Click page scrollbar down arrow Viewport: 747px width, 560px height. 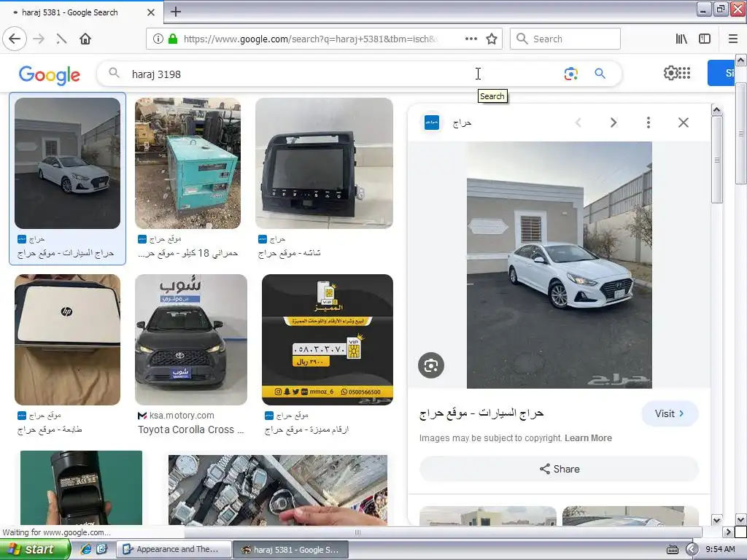(741, 519)
